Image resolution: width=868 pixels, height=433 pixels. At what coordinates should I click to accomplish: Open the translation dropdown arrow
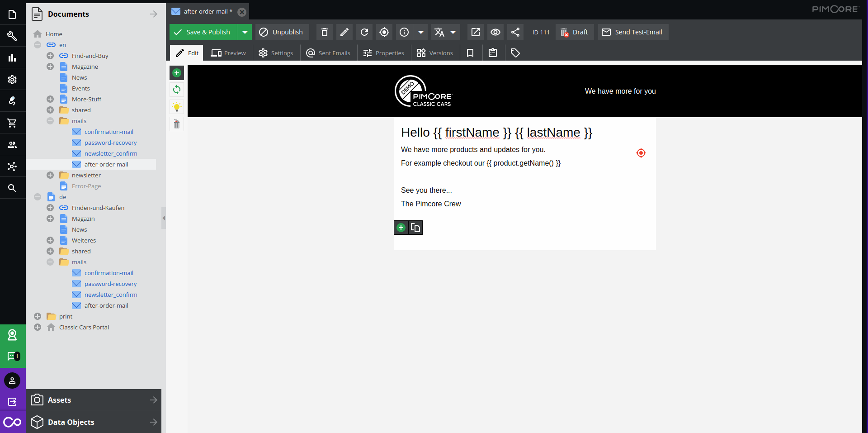453,32
